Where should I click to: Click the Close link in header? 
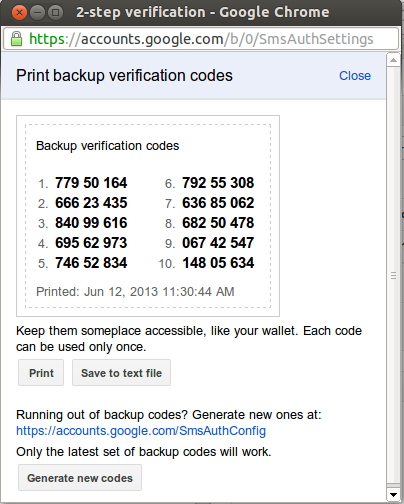pyautogui.click(x=355, y=76)
